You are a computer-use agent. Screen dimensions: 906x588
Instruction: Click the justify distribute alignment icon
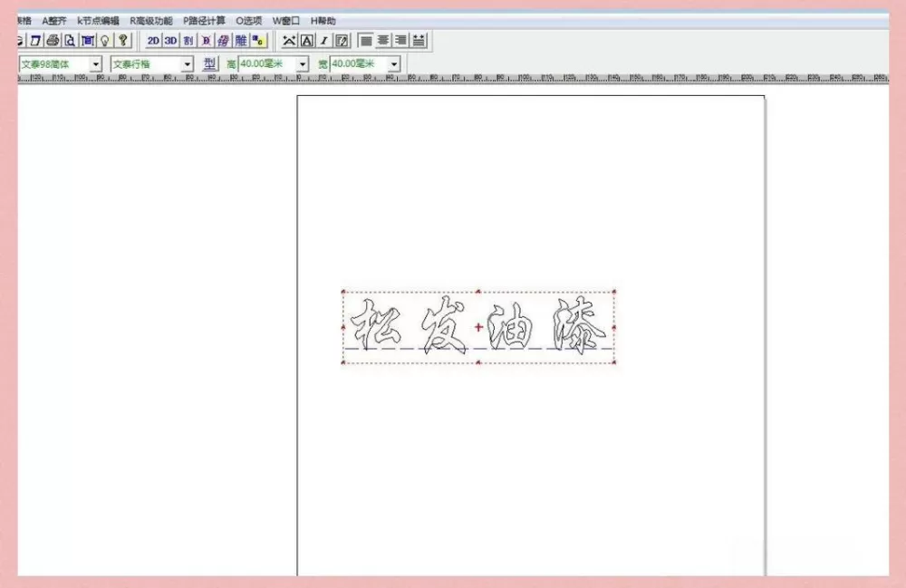click(x=419, y=41)
